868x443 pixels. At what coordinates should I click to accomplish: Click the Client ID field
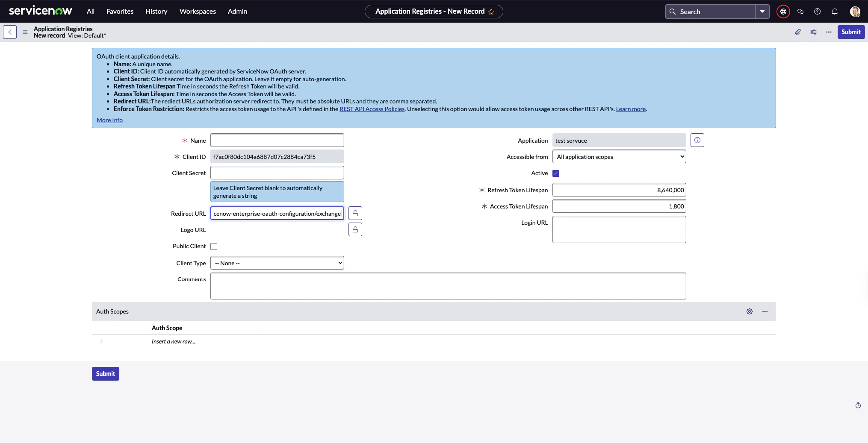[277, 156]
